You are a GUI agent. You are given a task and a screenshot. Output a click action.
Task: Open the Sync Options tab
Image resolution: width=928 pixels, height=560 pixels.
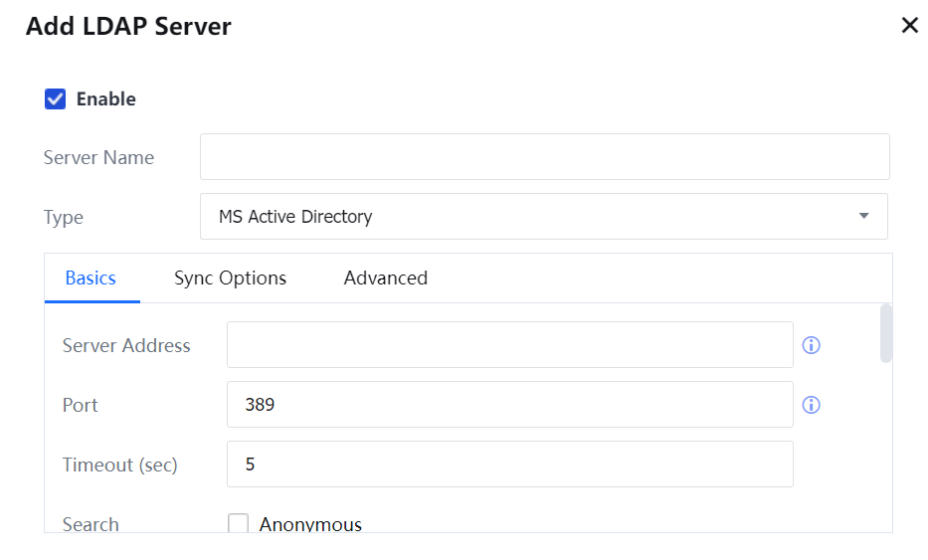point(230,278)
